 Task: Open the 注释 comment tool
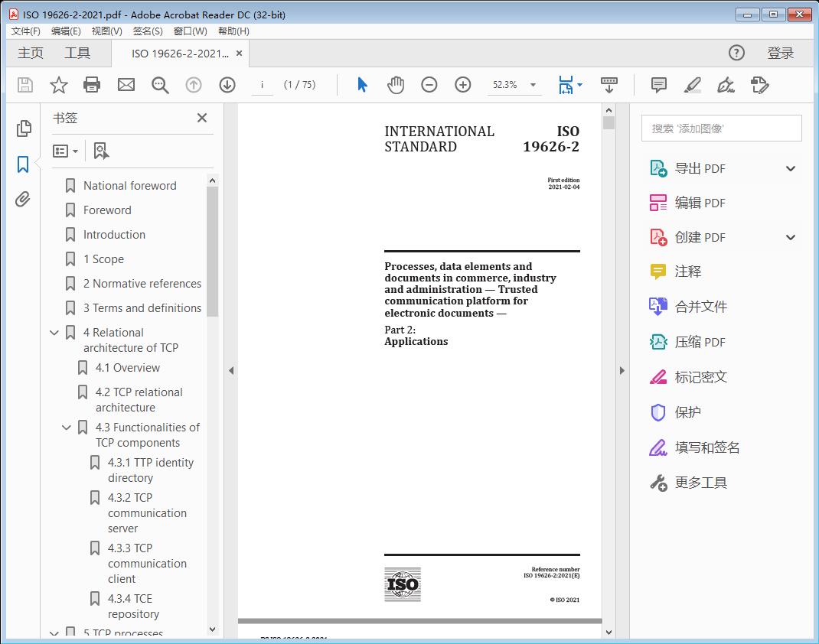coord(675,272)
